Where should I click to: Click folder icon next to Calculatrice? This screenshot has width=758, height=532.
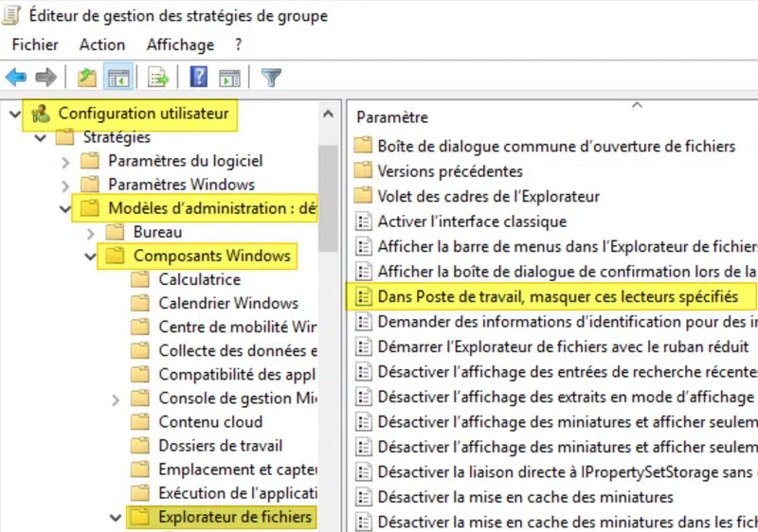tap(140, 279)
